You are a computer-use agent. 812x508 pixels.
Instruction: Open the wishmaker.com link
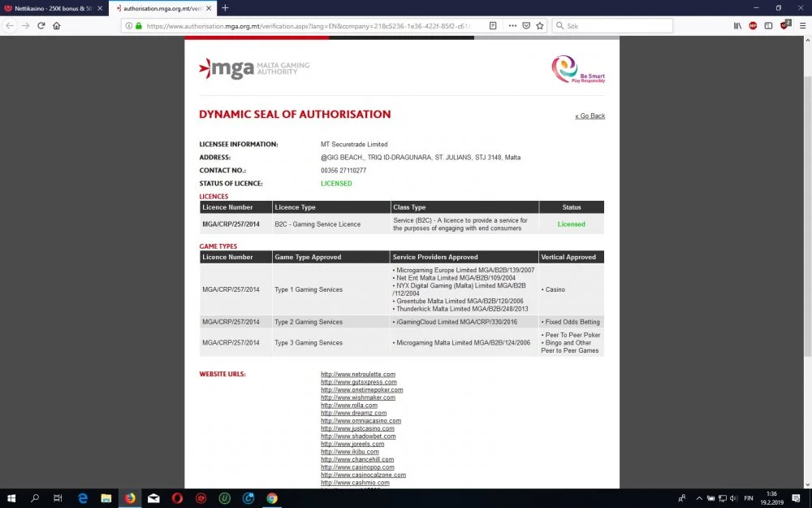point(358,397)
